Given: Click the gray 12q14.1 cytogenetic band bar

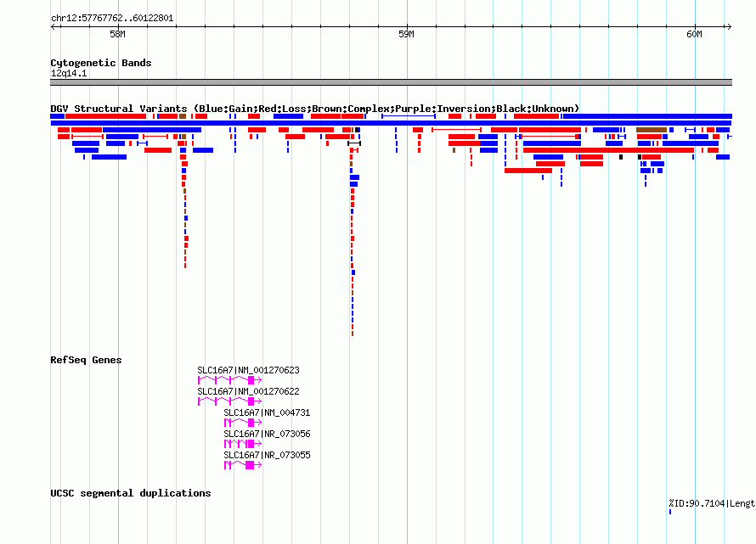Looking at the screenshot, I should point(391,82).
